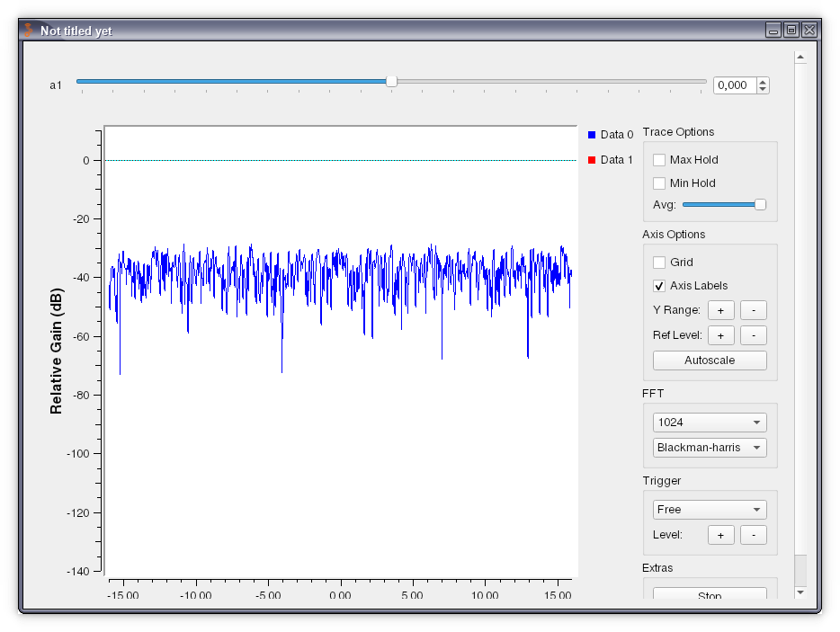
Task: Open the FFT size 1024 dropdown
Action: 709,422
